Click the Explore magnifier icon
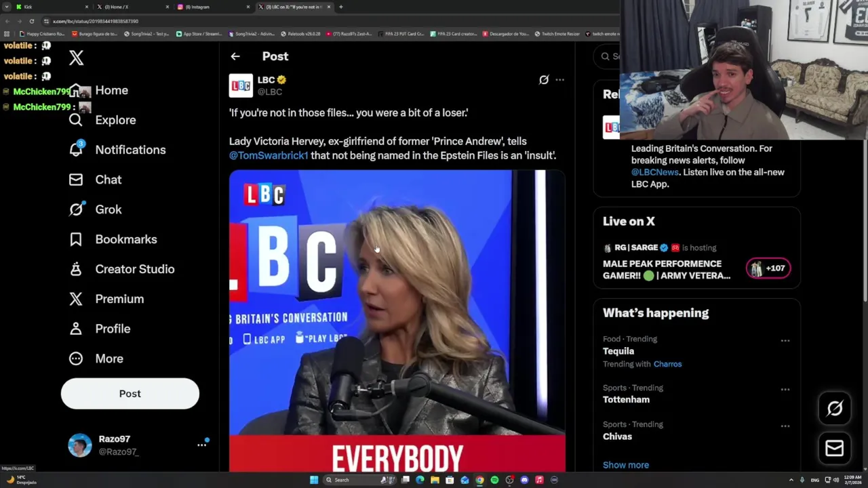The width and height of the screenshot is (868, 488). tap(76, 120)
